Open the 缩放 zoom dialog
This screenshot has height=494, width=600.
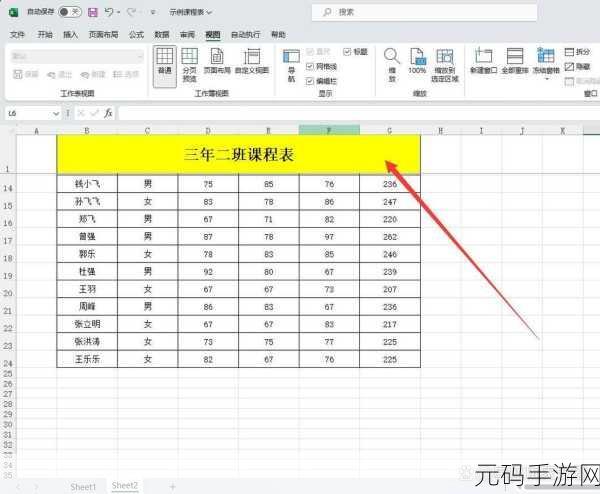click(x=392, y=65)
